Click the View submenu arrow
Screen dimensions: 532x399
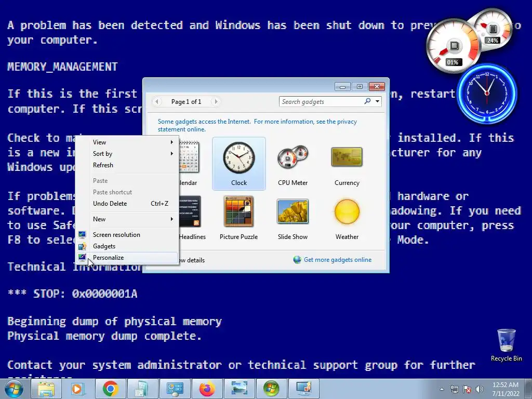coord(171,142)
